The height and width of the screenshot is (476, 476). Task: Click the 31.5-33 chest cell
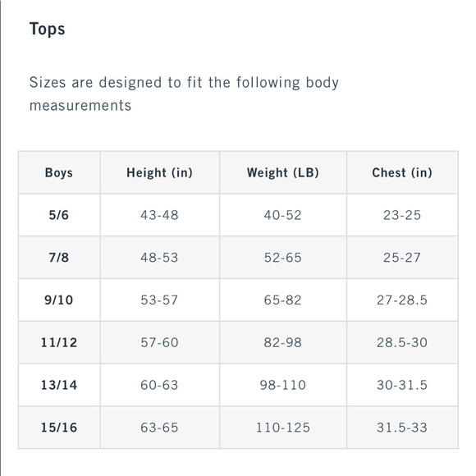402,428
